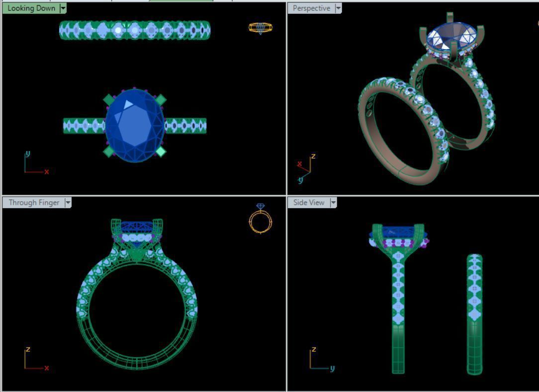Click the ZY axis indicator in Side View

[x=322, y=359]
